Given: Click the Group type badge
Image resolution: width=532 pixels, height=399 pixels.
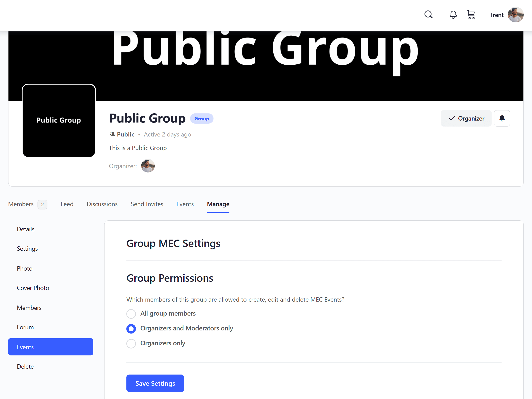Looking at the screenshot, I should pyautogui.click(x=201, y=119).
